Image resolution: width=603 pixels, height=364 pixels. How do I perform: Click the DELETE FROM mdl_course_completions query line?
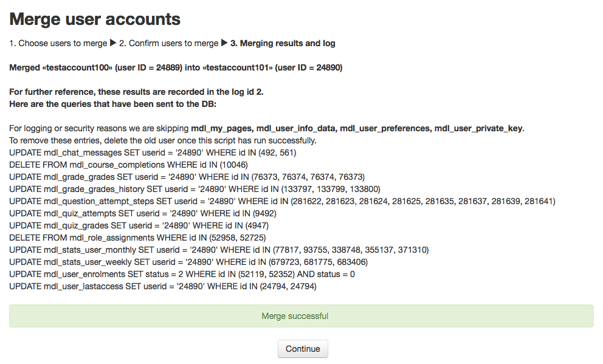128,165
